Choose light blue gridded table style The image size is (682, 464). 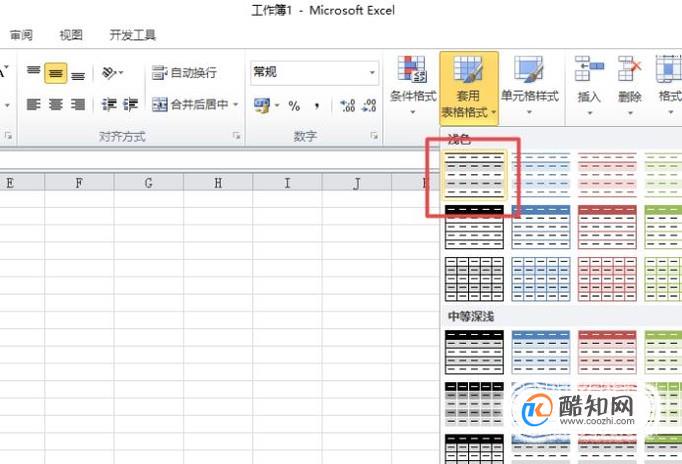tap(541, 279)
